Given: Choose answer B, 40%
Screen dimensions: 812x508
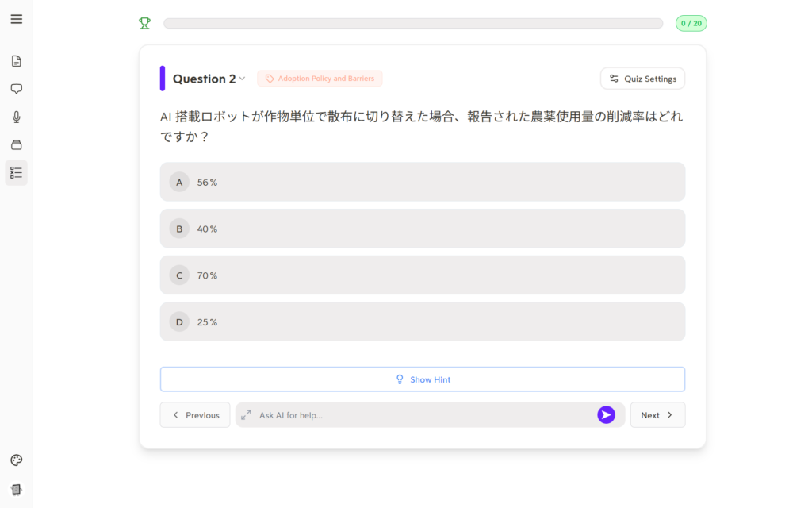Looking at the screenshot, I should tap(422, 229).
